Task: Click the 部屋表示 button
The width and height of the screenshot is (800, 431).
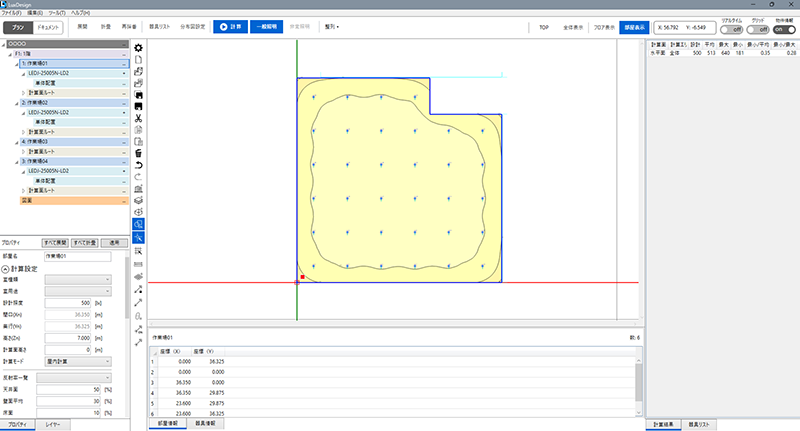Action: (x=632, y=28)
